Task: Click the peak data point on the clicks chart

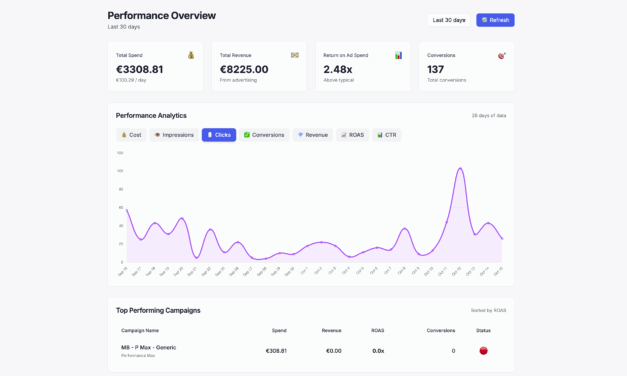Action: pyautogui.click(x=460, y=168)
